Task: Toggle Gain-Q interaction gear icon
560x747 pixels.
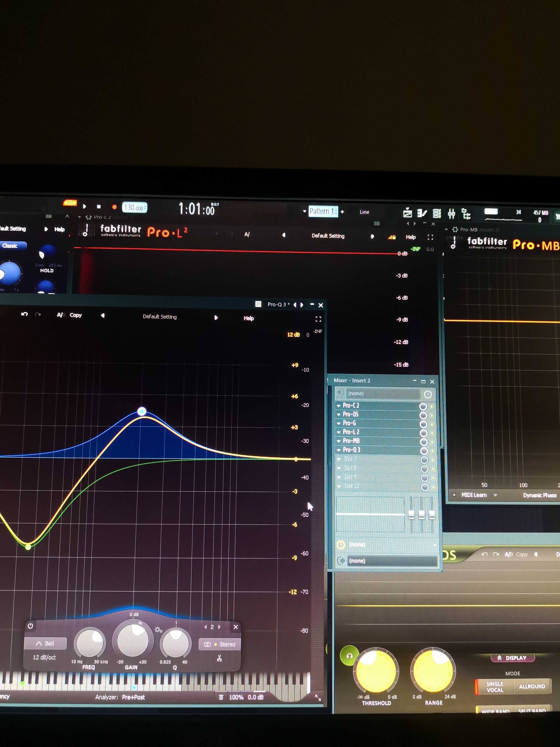Action: (x=158, y=630)
